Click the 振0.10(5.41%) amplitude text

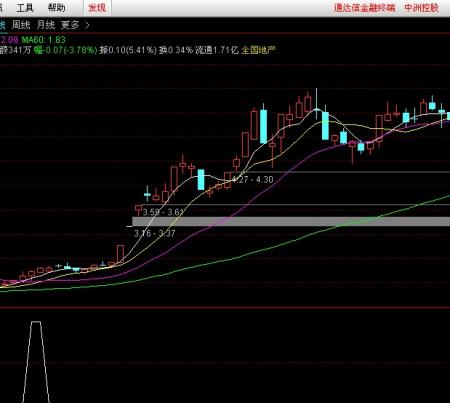click(x=128, y=50)
